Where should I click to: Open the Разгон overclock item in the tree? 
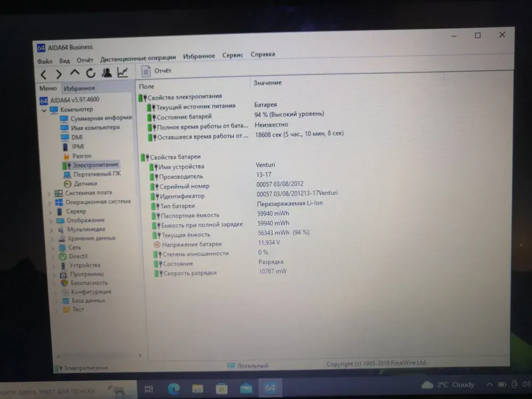click(81, 156)
